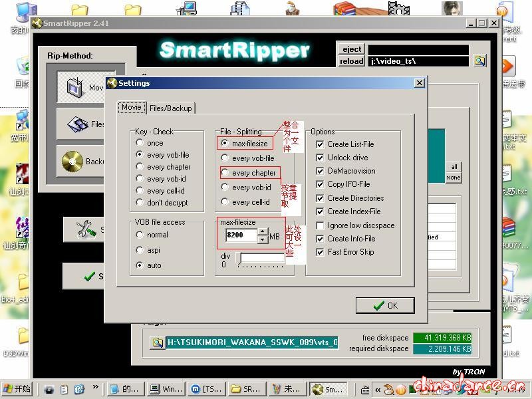The height and width of the screenshot is (399, 532).
Task: Click the Files rip-method film icon
Action: tap(78, 124)
